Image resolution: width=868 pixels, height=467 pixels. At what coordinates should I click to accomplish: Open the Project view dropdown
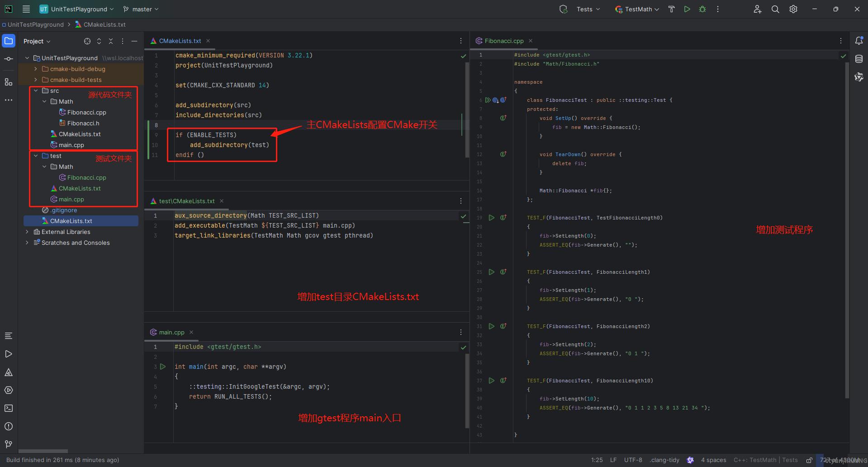coord(37,41)
